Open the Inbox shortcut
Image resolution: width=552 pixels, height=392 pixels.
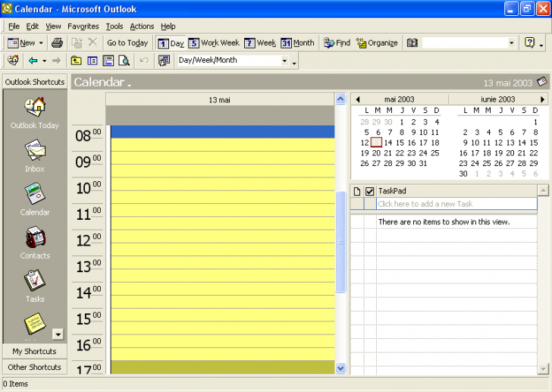pyautogui.click(x=35, y=156)
